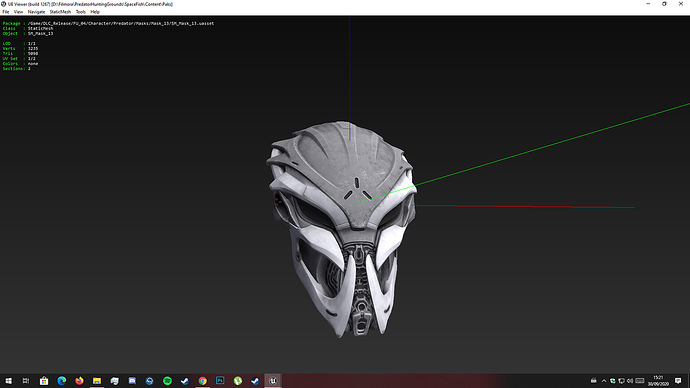The height and width of the screenshot is (388, 690).
Task: Click the Sections count line
Action: (17, 69)
